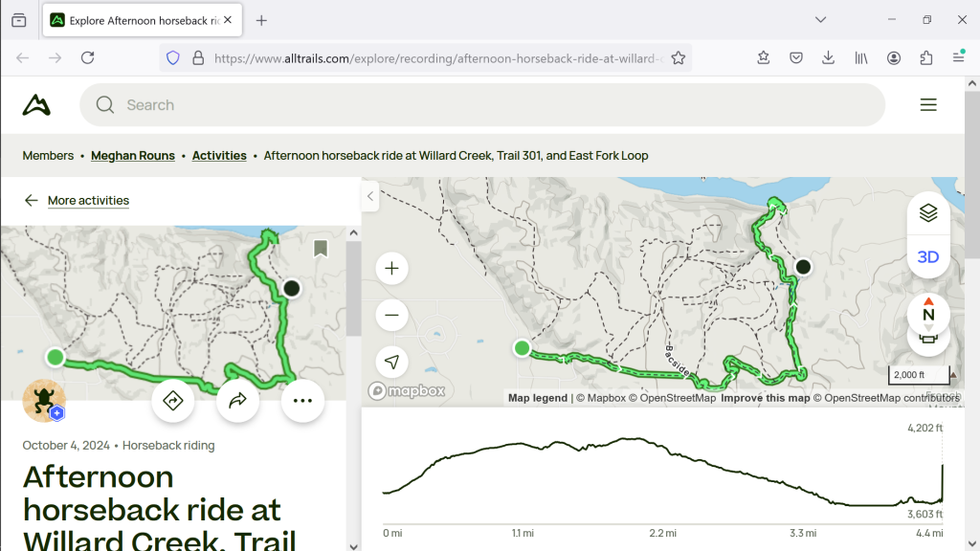Bookmark this activity on the map thumbnail
Image resolution: width=980 pixels, height=551 pixels.
[x=321, y=249]
